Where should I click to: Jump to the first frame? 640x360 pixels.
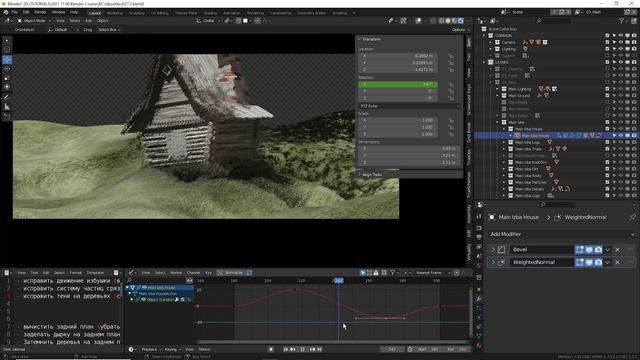click(285, 349)
